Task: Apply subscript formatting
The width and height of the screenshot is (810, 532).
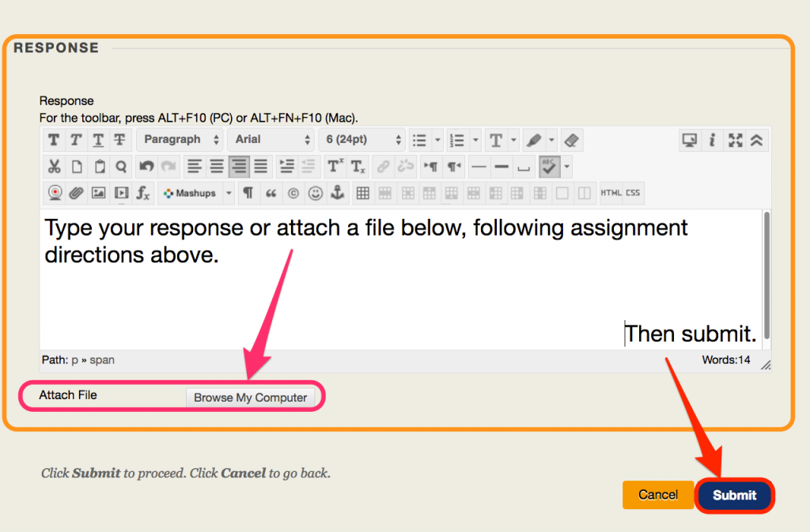Action: click(358, 167)
